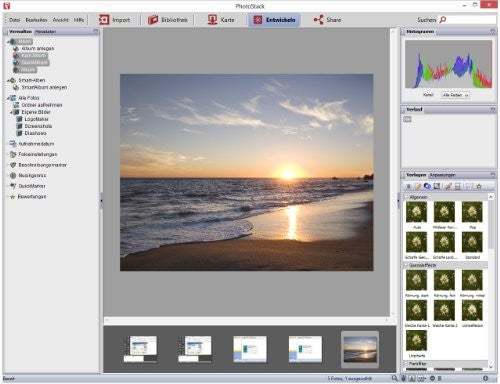Screen dimensions: 500x384
Task: Switch to the Bibliothek module
Action: click(x=168, y=20)
